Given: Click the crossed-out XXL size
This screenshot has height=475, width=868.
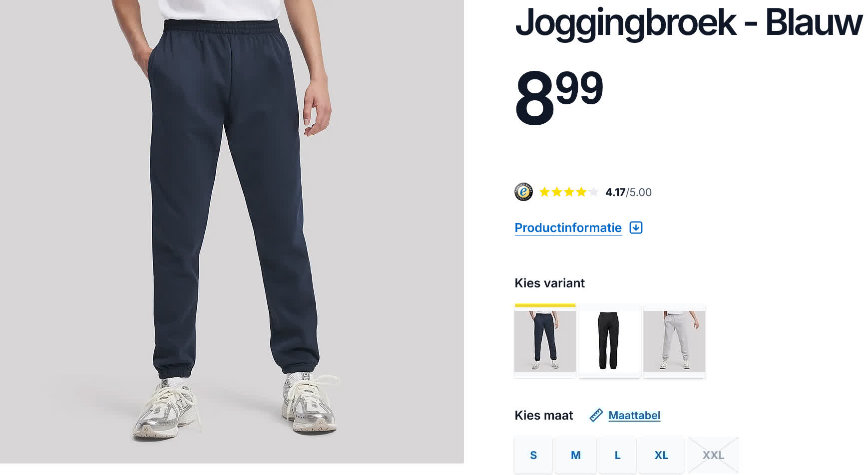Looking at the screenshot, I should (x=713, y=455).
